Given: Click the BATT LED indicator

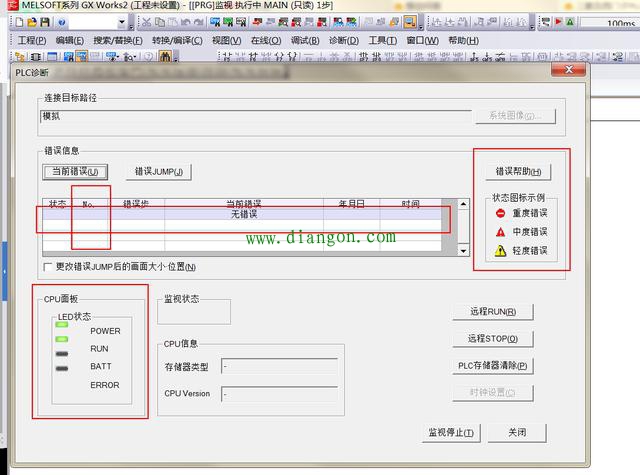Looking at the screenshot, I should click(x=62, y=367).
